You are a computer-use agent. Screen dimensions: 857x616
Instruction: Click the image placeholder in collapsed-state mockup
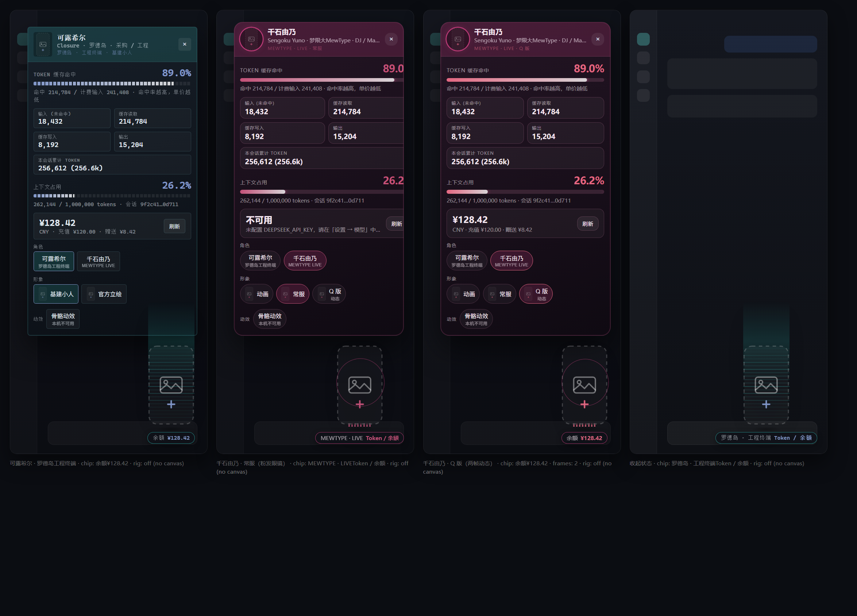pos(766,385)
